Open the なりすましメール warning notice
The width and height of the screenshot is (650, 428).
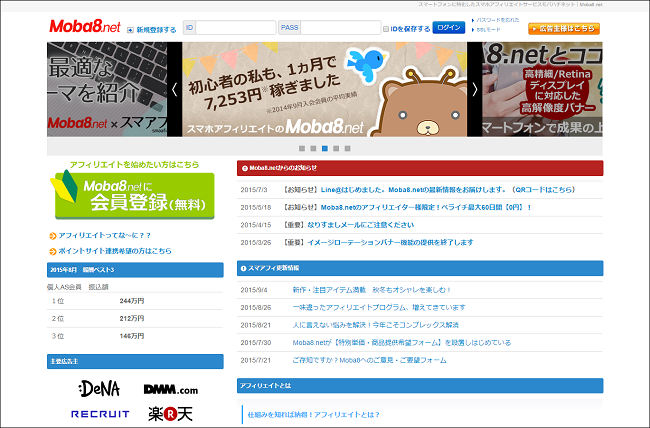coord(360,225)
